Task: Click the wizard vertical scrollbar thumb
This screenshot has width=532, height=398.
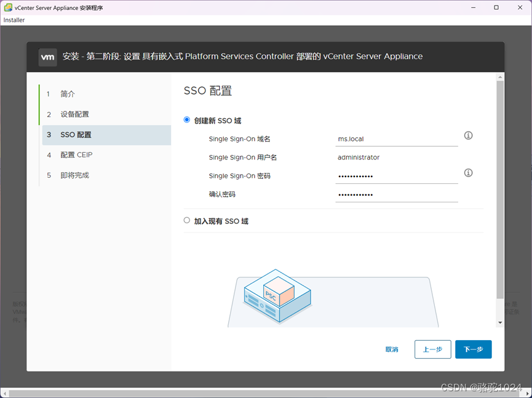Action: [500, 190]
